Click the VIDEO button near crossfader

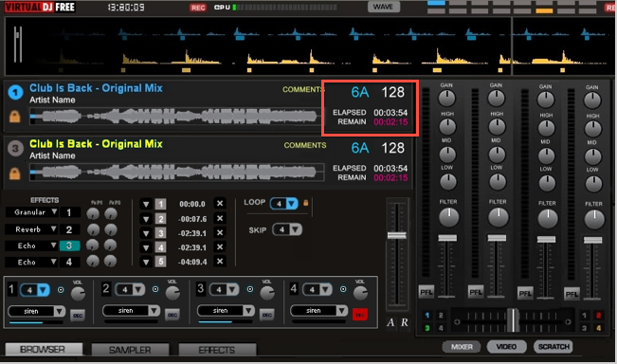click(506, 346)
